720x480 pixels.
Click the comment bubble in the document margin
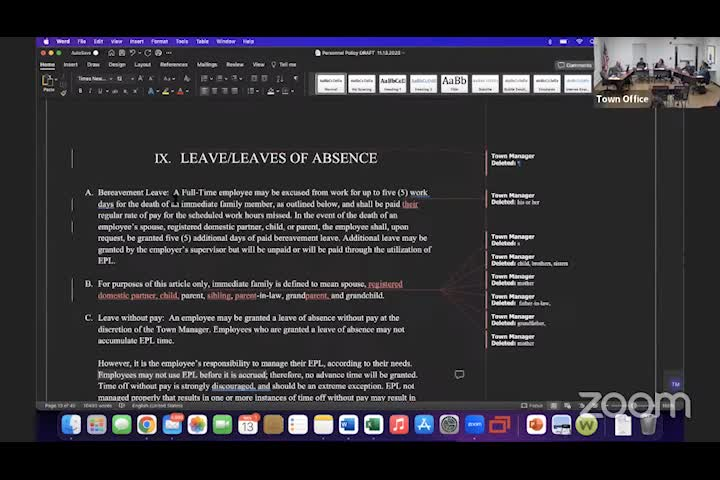point(459,375)
